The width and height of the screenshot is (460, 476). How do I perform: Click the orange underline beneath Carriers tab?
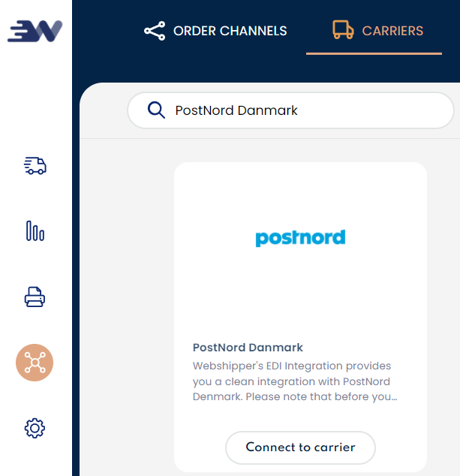tap(374, 54)
